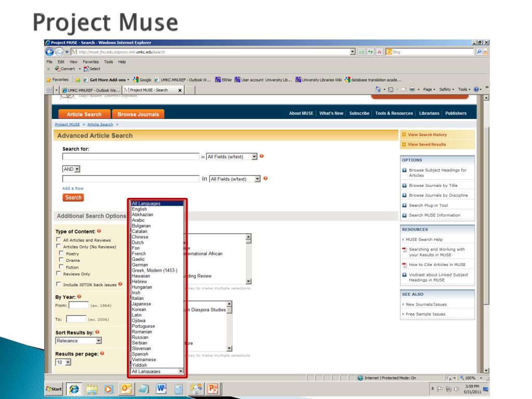
Task: Open Windows Media Player from taskbar
Action: pos(109,389)
